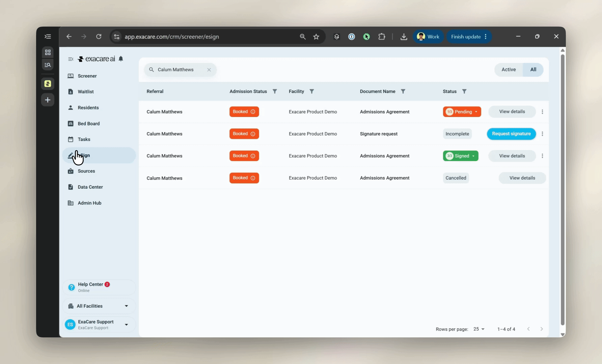Click browser back arrow
Screen dimensions: 602x364
[69, 36]
